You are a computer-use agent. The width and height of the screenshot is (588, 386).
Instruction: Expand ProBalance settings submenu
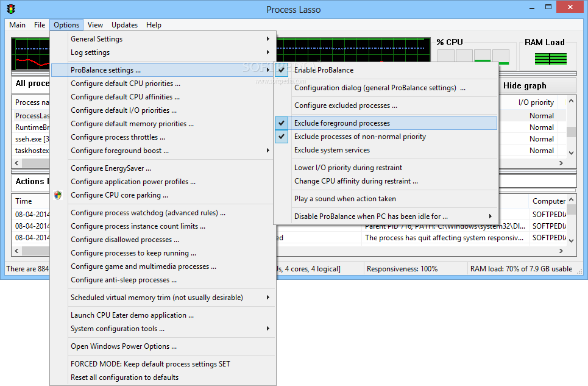pos(163,70)
